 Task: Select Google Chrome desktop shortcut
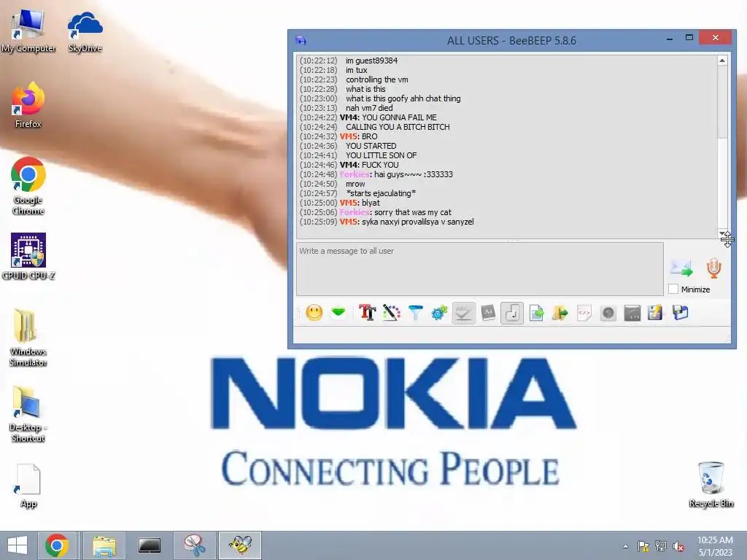click(x=28, y=186)
